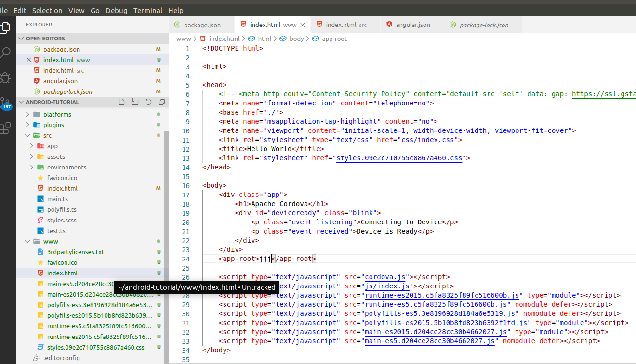Expand the plugins folder

click(27, 125)
